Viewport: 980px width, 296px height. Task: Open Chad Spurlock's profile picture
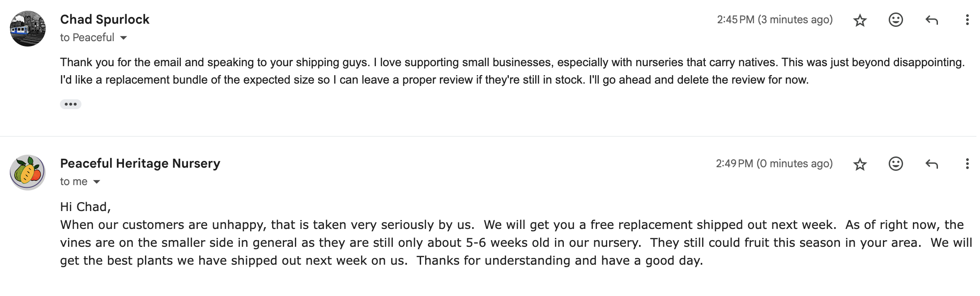(28, 29)
